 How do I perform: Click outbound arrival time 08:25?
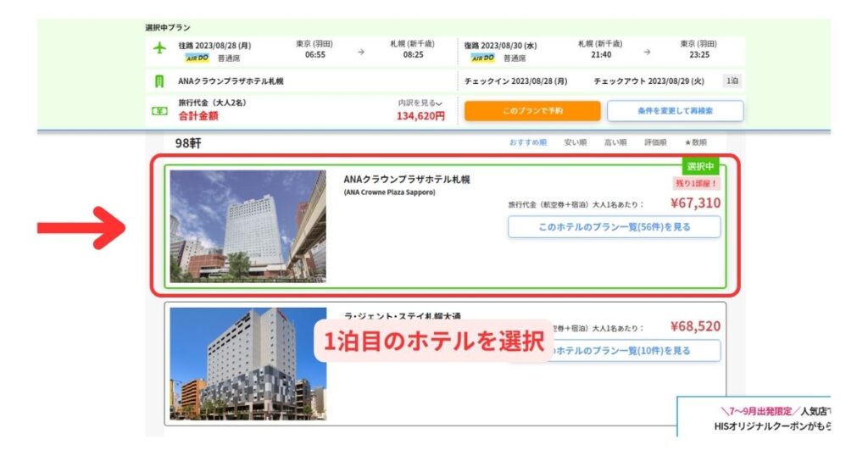coord(413,55)
